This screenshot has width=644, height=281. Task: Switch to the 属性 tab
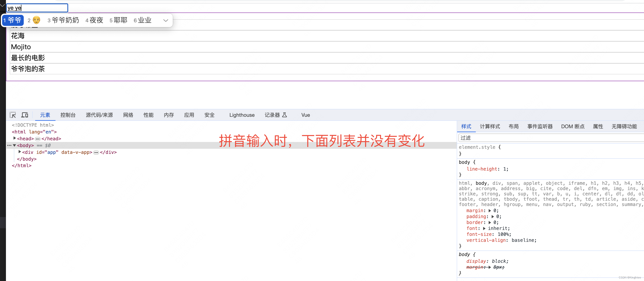click(x=598, y=127)
